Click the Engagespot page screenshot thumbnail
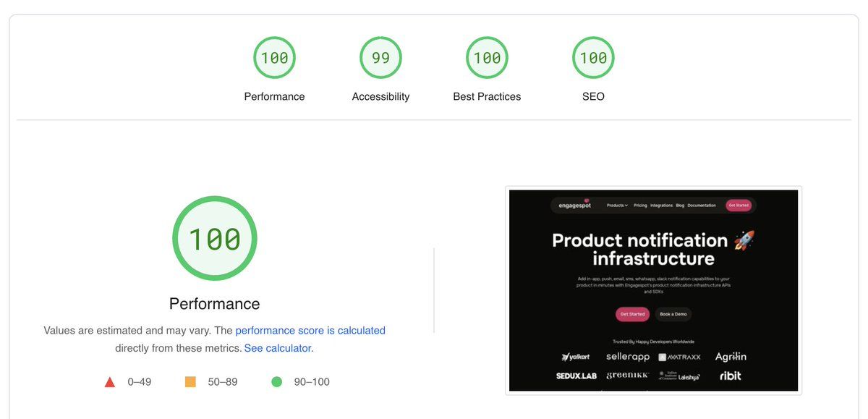This screenshot has height=419, width=868. [x=653, y=290]
